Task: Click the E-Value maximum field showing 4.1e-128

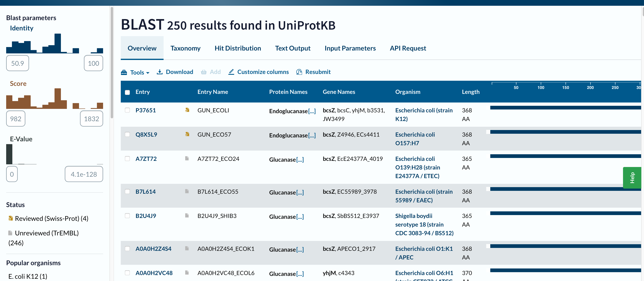Action: point(84,174)
